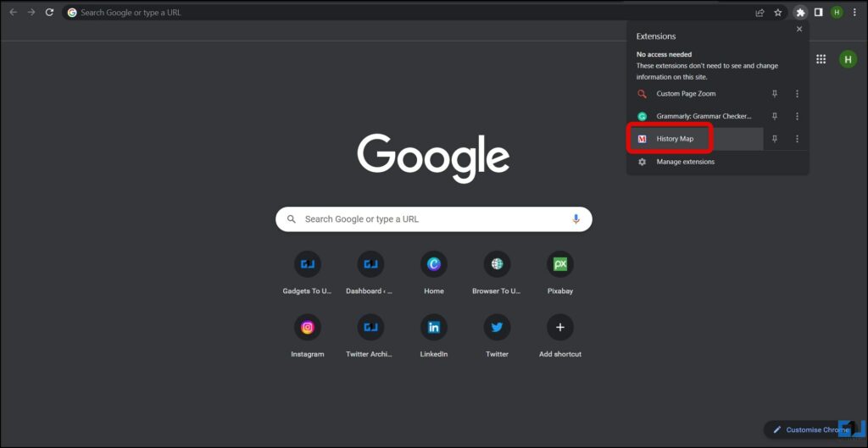Open the Google account avatar on page

[848, 59]
